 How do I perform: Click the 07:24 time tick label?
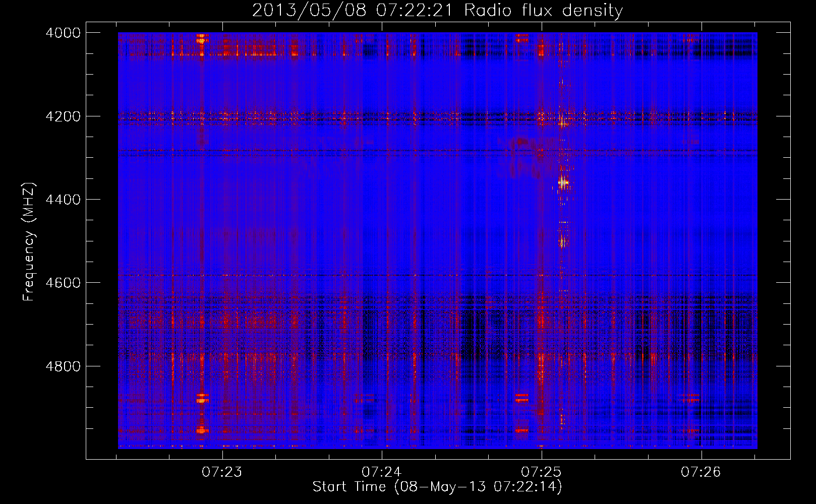382,472
